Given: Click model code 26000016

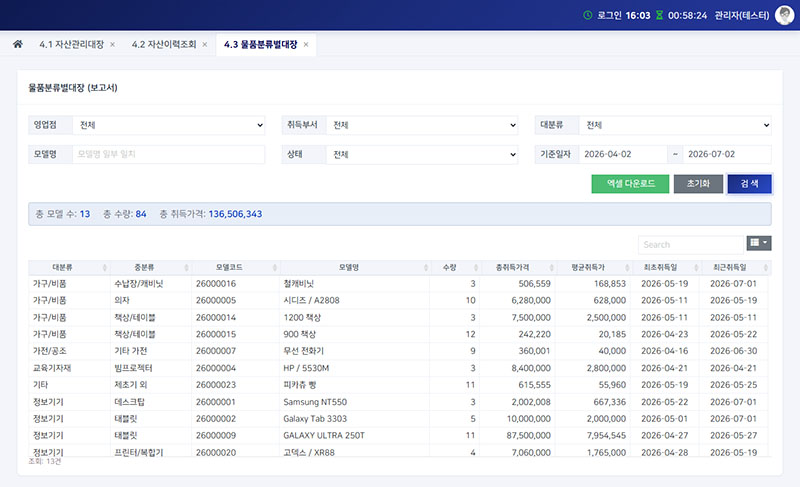Looking at the screenshot, I should pos(216,284).
